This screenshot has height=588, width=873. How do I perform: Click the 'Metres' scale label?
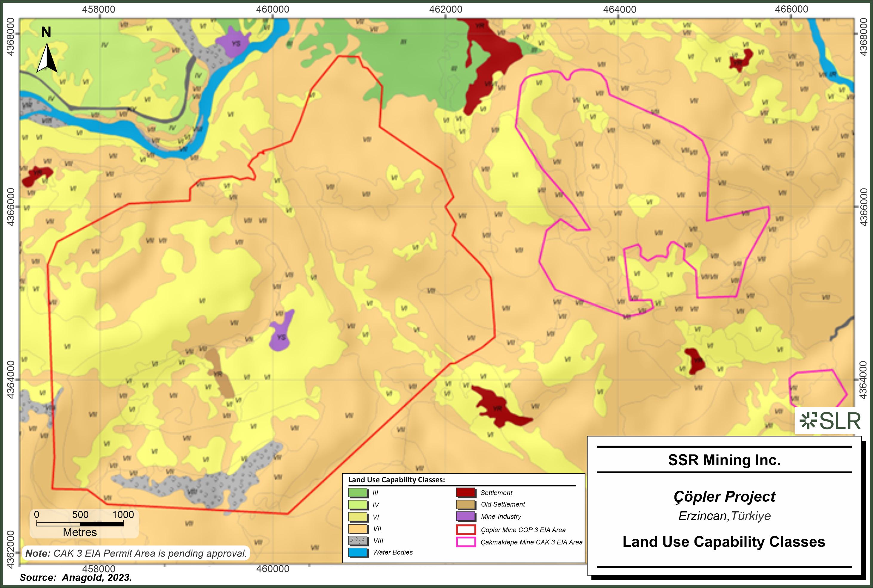tap(80, 532)
